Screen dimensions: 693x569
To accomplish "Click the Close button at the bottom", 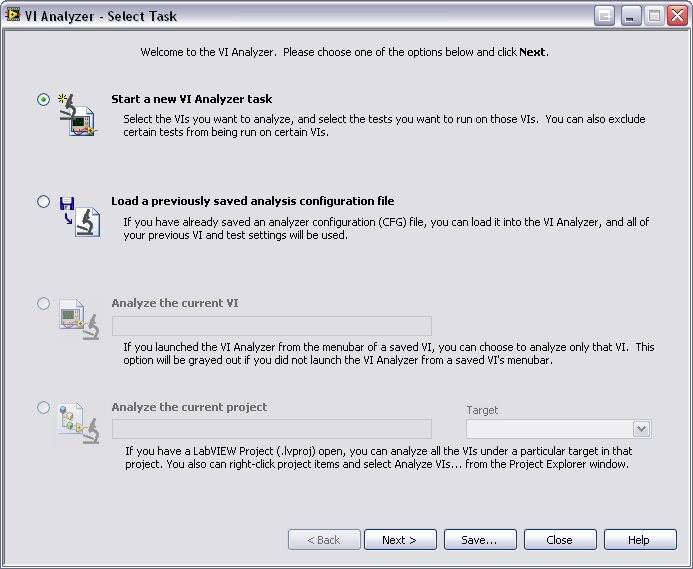I will 560,540.
